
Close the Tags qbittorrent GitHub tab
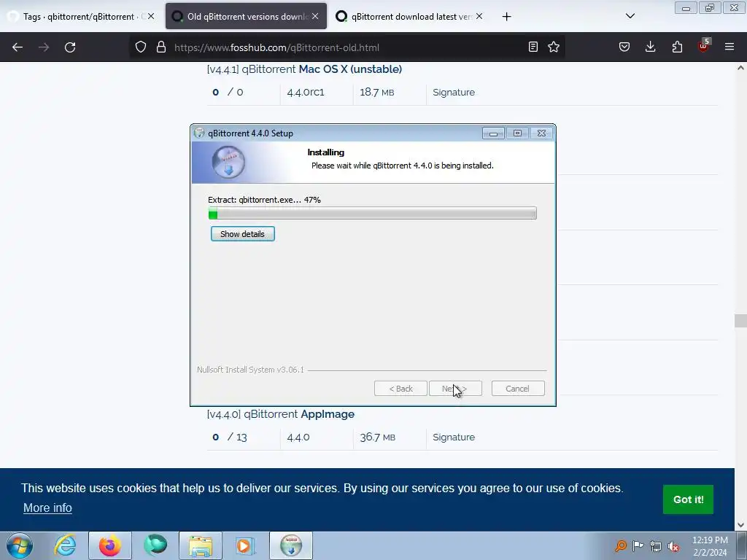pos(150,16)
